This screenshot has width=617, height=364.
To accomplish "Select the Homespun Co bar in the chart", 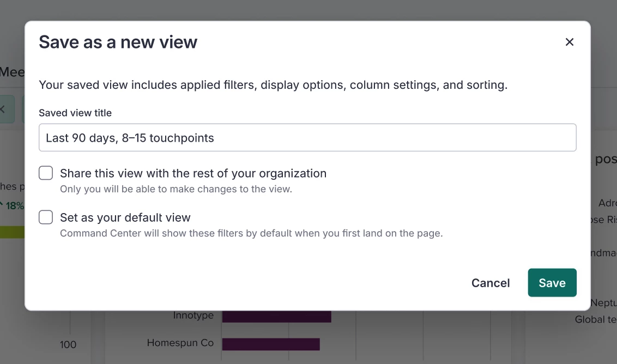I will pos(270,344).
